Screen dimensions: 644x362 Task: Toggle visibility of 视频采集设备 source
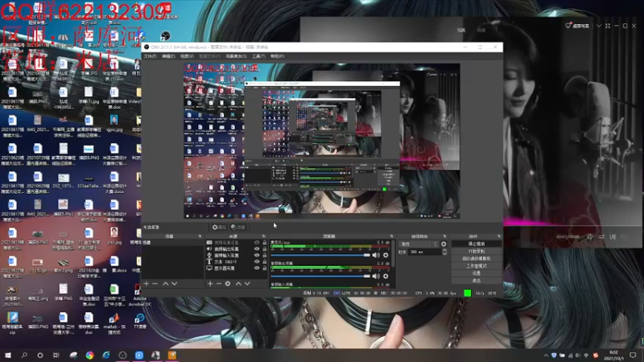pos(257,243)
